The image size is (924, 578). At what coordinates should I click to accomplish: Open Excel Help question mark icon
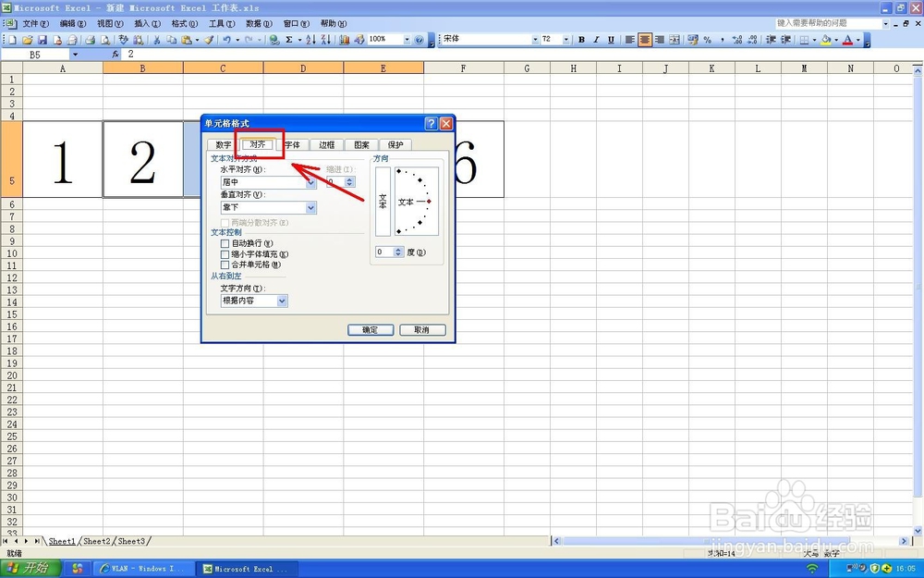(x=419, y=40)
